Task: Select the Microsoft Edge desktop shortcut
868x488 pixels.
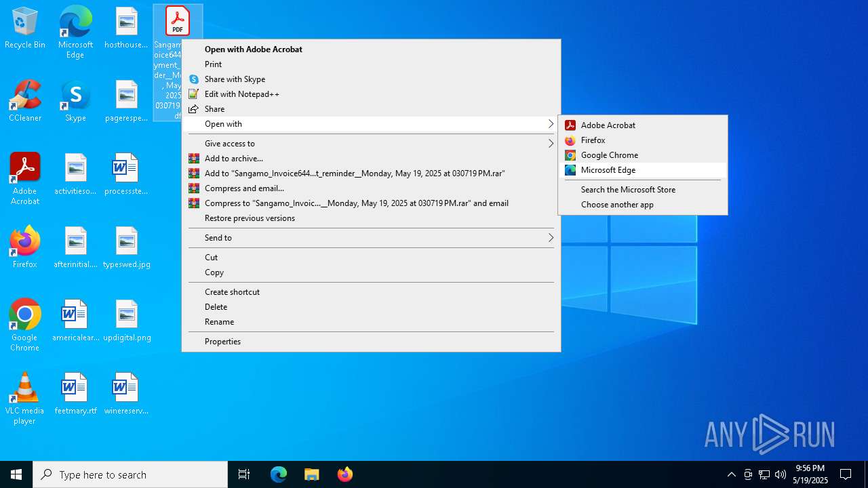Action: [75, 33]
